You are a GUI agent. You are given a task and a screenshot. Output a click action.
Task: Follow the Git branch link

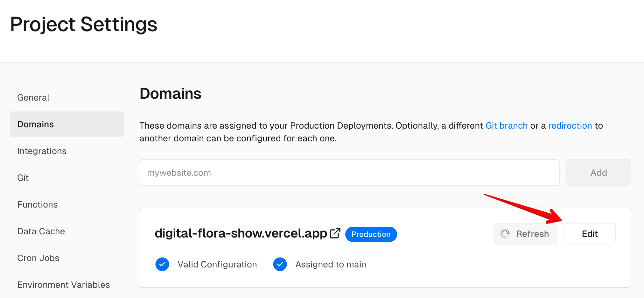coord(506,126)
